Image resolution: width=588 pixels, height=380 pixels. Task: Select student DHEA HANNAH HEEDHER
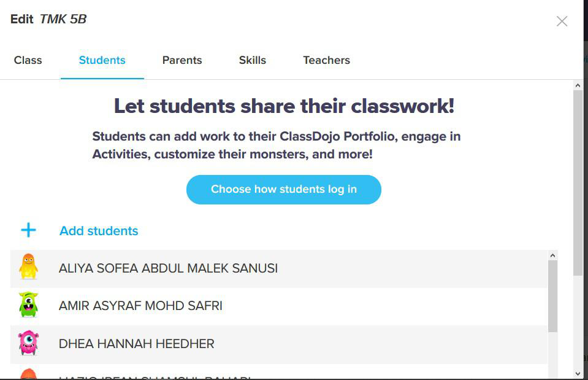[136, 344]
